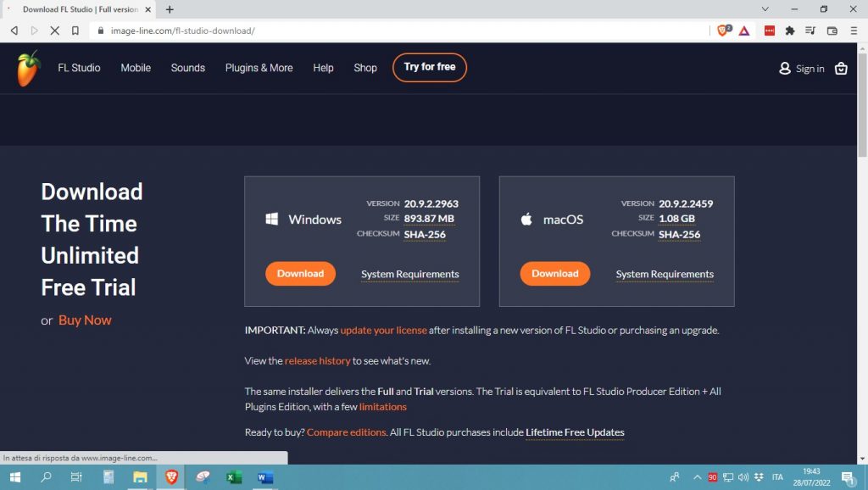Go to the Sounds menu item

pyautogui.click(x=187, y=68)
